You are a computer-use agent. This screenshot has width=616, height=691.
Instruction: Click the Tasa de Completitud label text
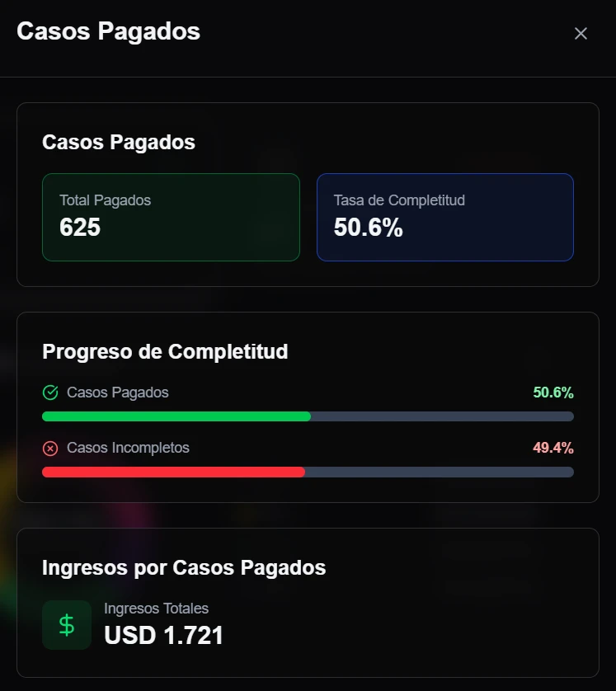pyautogui.click(x=398, y=200)
